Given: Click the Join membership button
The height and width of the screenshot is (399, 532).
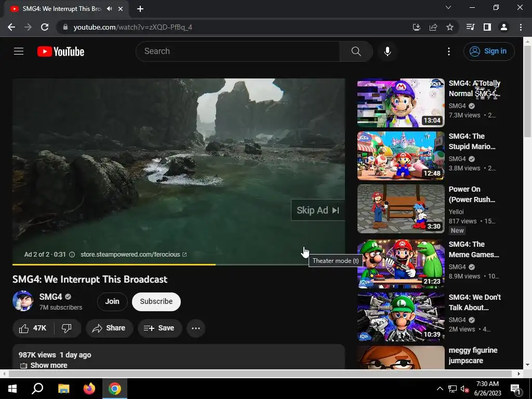Looking at the screenshot, I should click(112, 301).
